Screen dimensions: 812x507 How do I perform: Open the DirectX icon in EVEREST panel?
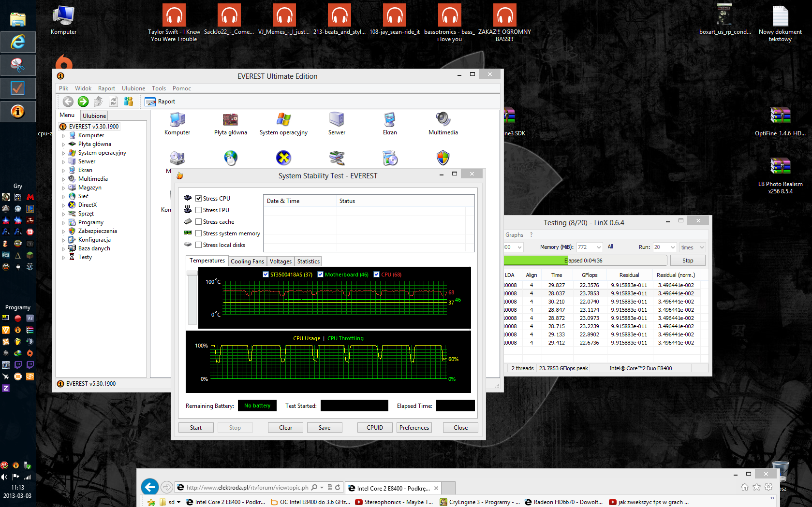point(283,158)
